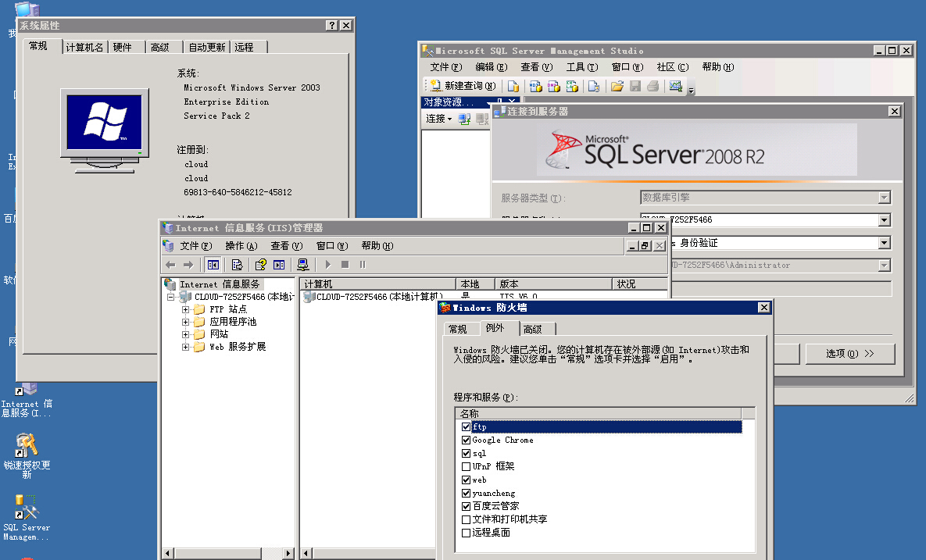Uncheck the sql firewall exception
926x560 pixels.
pos(466,453)
